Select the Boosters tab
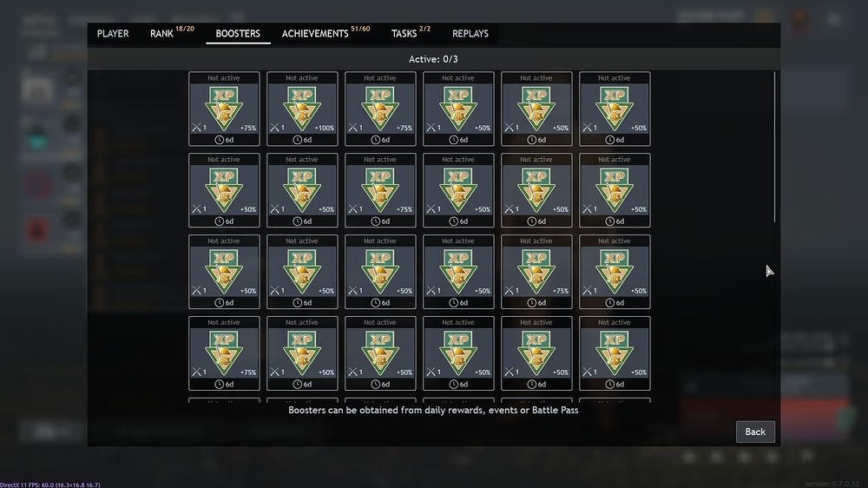868x488 pixels. [x=238, y=34]
